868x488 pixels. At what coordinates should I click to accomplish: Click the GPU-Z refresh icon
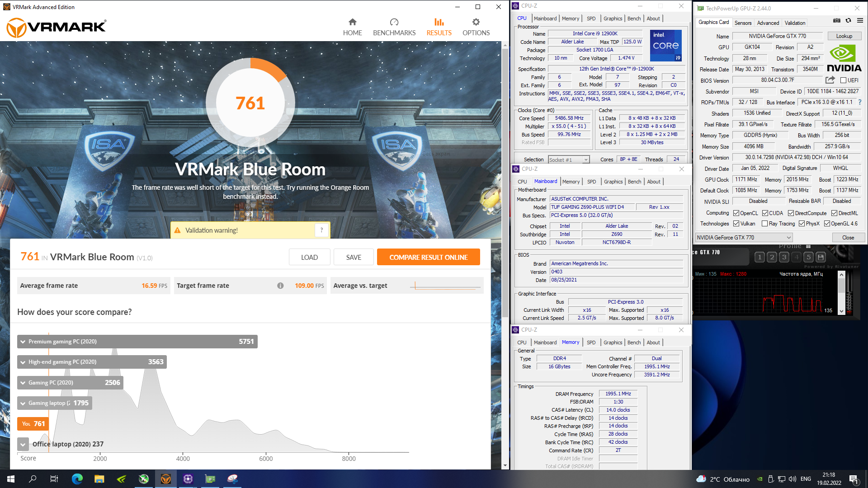(x=848, y=20)
